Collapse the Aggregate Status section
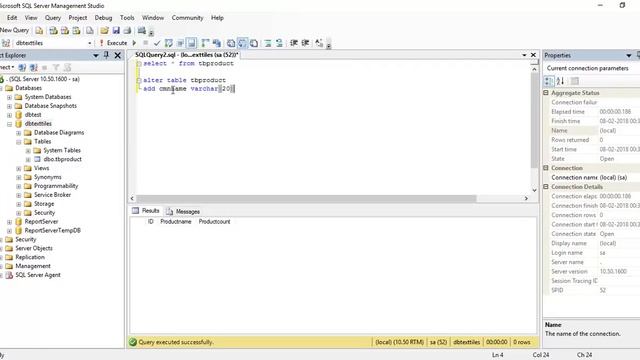Viewport: 640px width, 360px height. [546, 93]
